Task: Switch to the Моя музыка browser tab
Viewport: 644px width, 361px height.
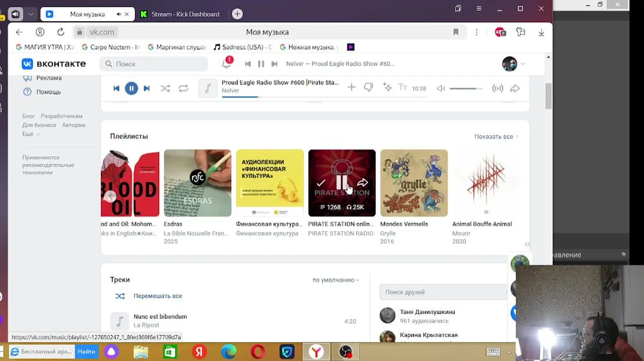Action: (87, 14)
